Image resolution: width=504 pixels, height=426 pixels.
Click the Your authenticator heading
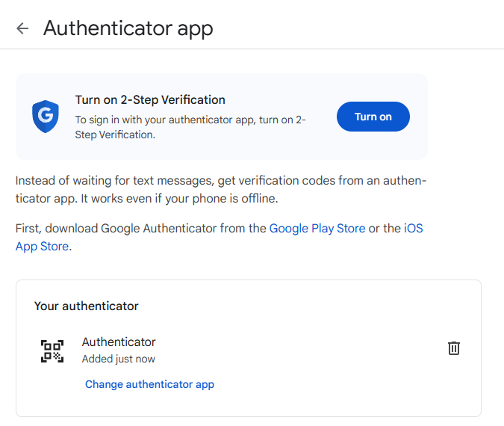pyautogui.click(x=87, y=306)
